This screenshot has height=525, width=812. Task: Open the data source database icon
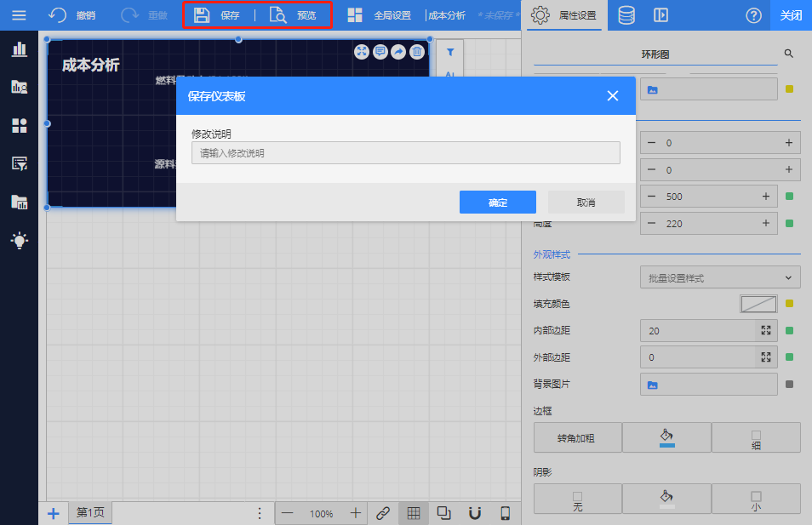626,15
